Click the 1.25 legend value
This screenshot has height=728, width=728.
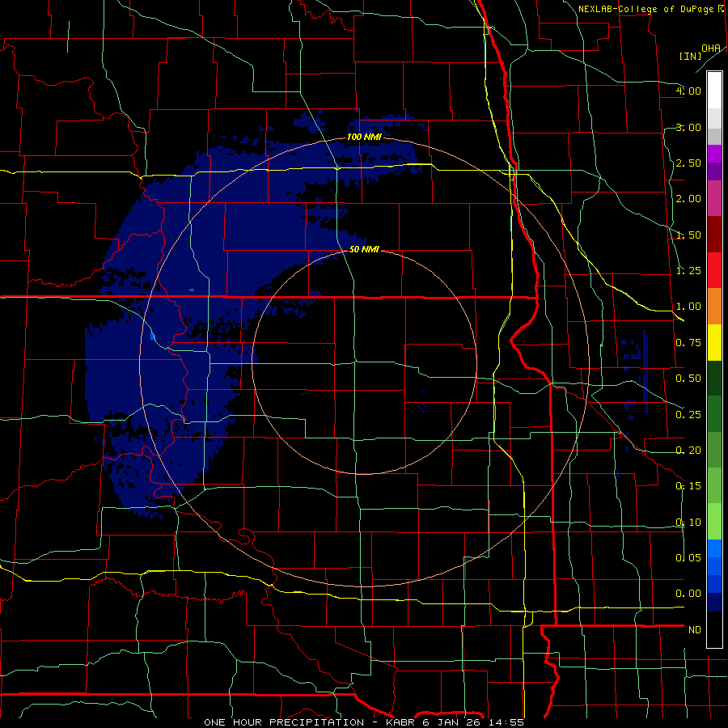click(688, 271)
